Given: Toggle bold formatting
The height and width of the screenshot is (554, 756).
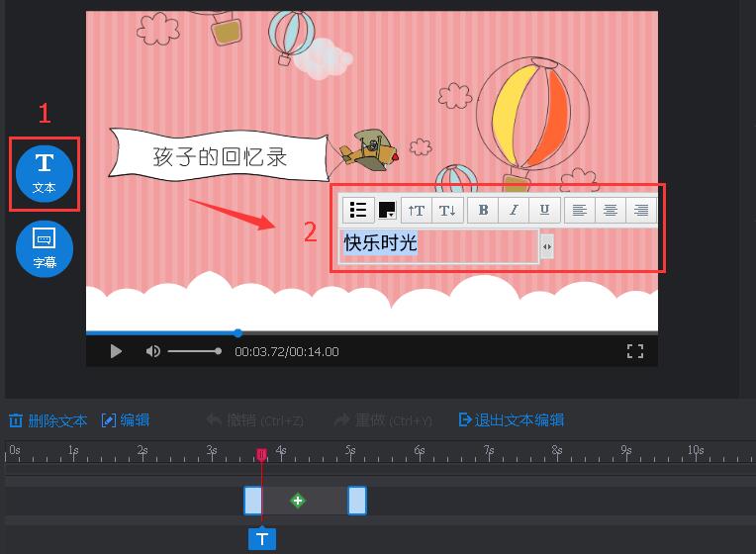Looking at the screenshot, I should pyautogui.click(x=483, y=210).
